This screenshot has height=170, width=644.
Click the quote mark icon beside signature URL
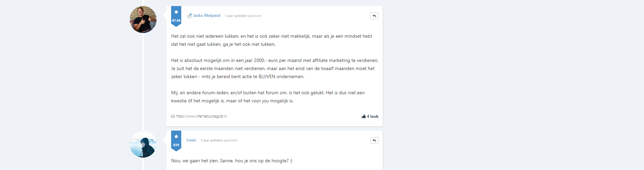coord(173,116)
